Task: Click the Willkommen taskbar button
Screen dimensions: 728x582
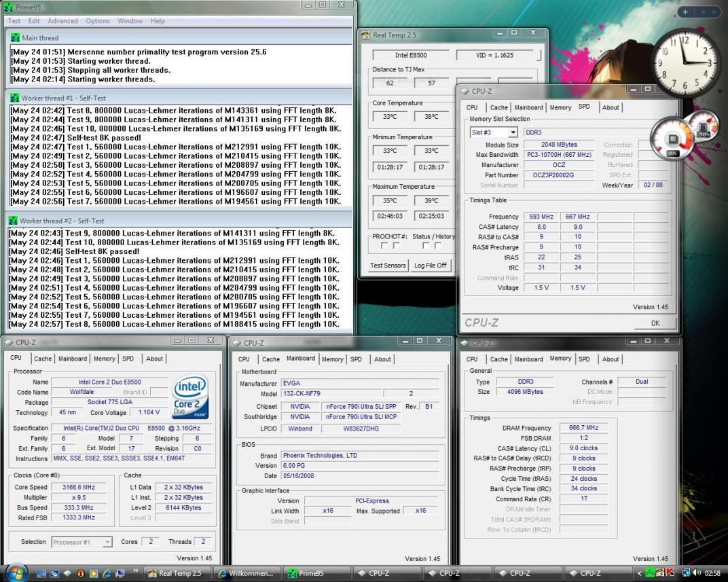Action: tap(249, 574)
